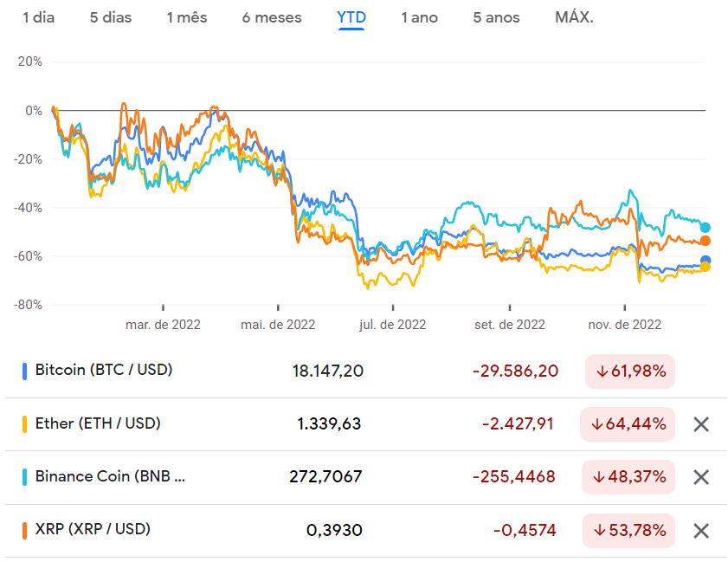Switch to the 5 dias view
This screenshot has width=728, height=562.
tap(110, 16)
